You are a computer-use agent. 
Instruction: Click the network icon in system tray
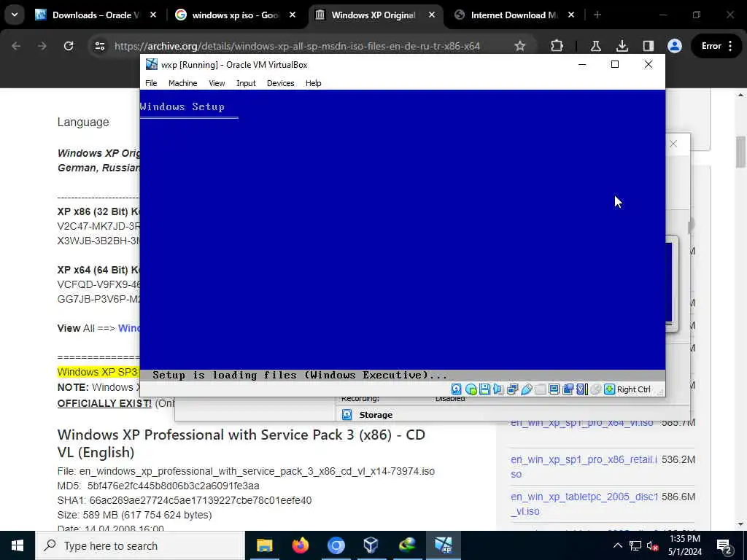point(635,545)
